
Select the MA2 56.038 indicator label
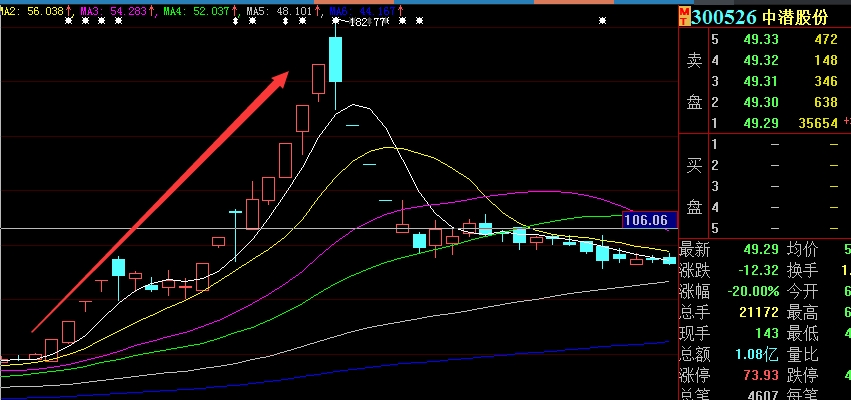33,11
